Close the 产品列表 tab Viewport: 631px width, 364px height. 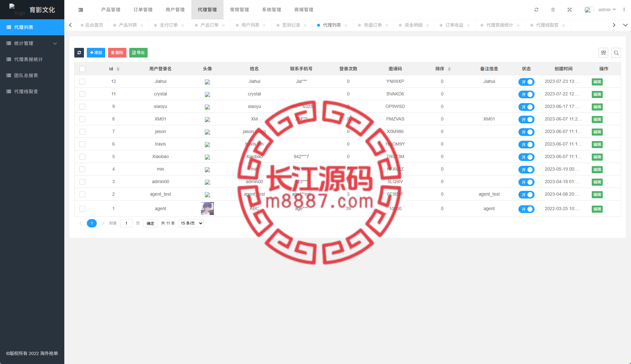142,25
